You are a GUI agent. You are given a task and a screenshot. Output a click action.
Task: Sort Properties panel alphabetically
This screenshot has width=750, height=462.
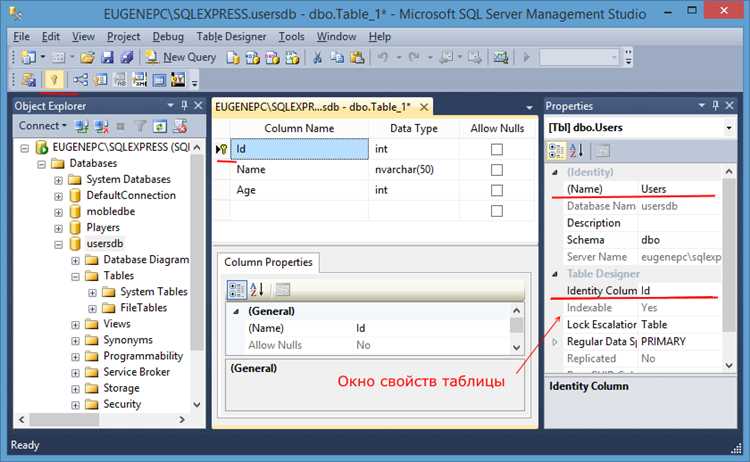(x=579, y=151)
